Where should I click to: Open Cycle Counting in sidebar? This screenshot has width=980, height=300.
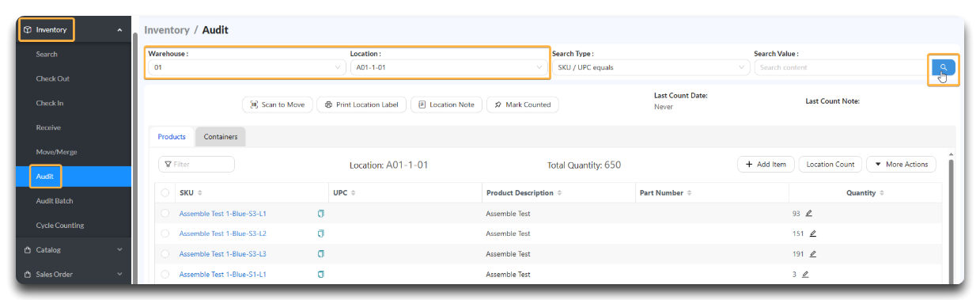coord(60,226)
